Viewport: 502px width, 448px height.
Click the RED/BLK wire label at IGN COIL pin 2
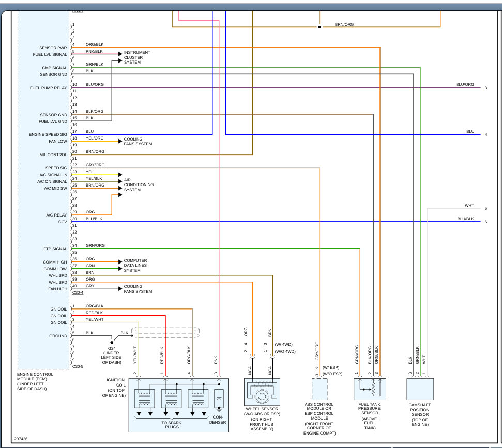tap(94, 313)
